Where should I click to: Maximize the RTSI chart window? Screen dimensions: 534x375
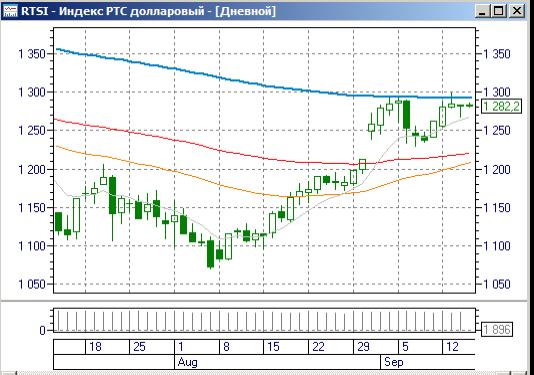[499, 11]
